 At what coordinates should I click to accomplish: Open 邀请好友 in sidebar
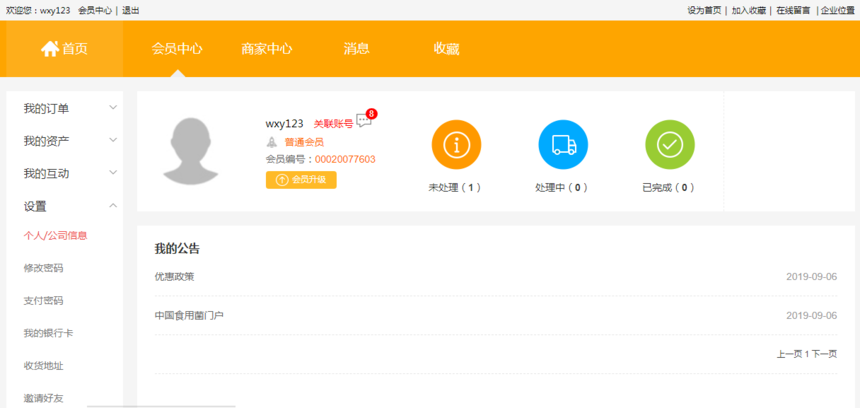pos(43,398)
